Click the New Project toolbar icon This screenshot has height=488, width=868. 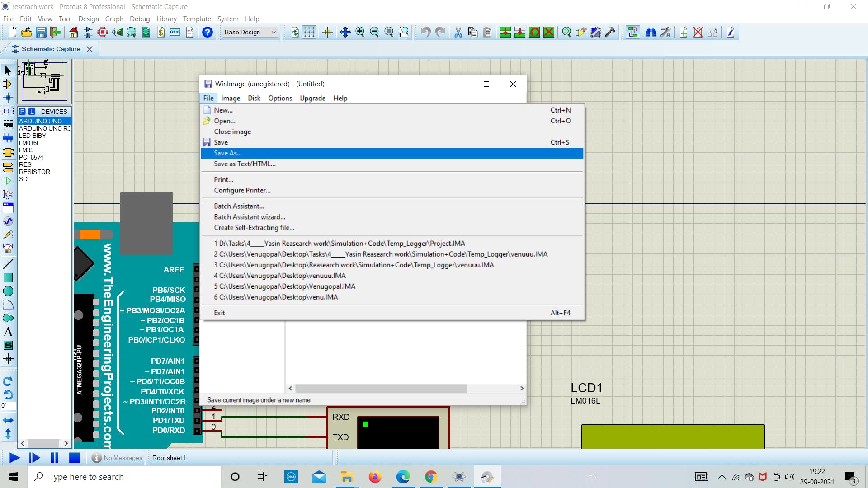[x=13, y=32]
